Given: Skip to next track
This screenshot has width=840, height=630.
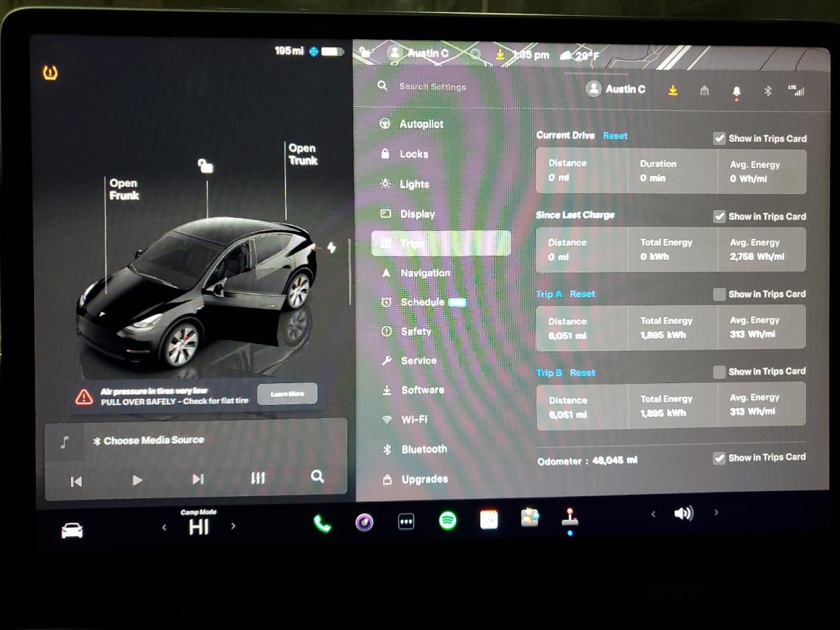Looking at the screenshot, I should 198,479.
